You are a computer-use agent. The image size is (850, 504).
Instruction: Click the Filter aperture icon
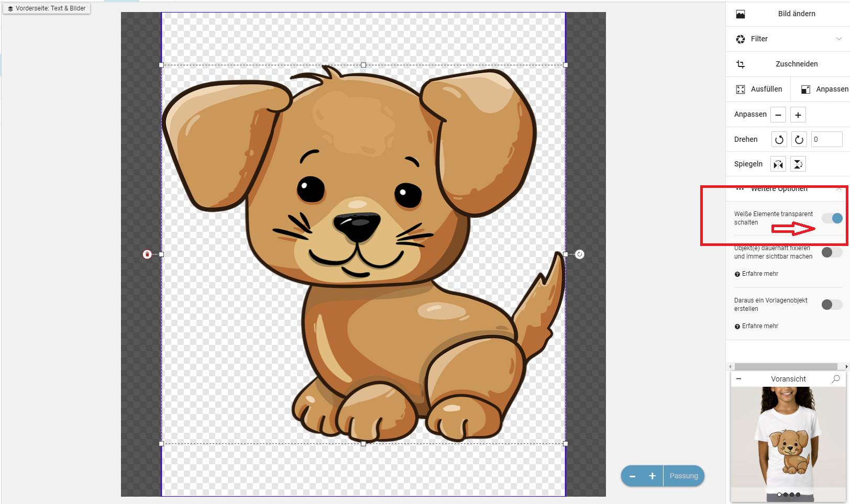click(741, 39)
